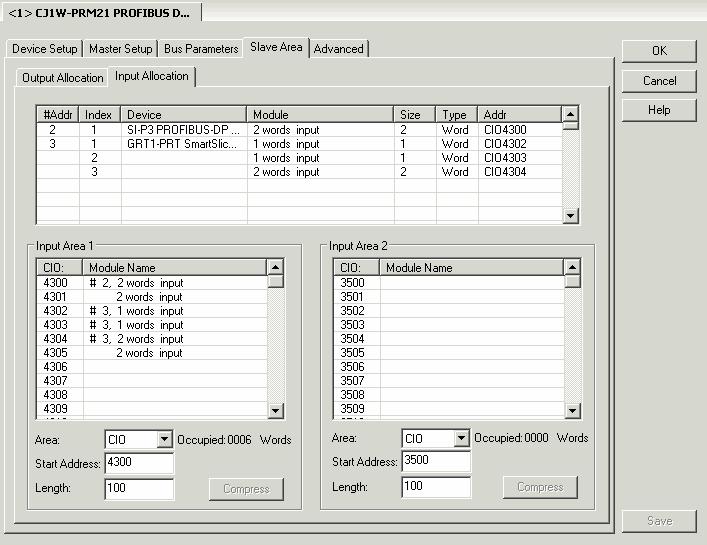Viewport: 707px width, 545px height.
Task: Click Start Address field showing 3500
Action: (x=436, y=461)
